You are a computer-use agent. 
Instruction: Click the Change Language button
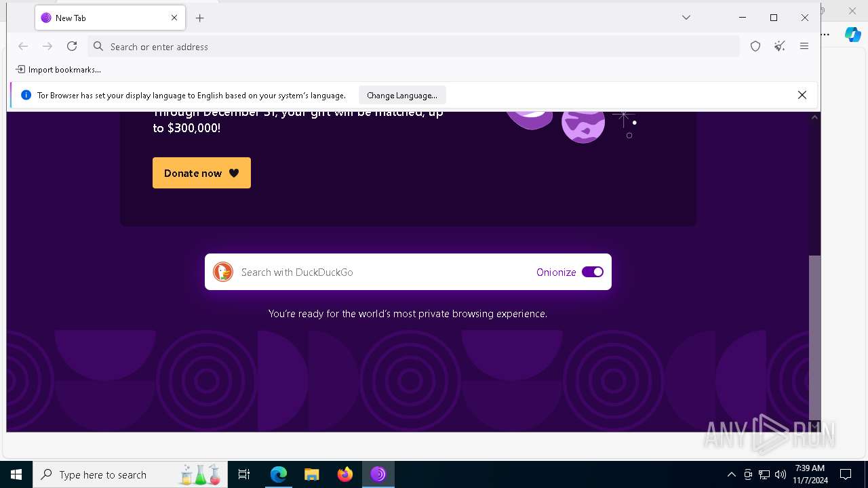point(402,96)
